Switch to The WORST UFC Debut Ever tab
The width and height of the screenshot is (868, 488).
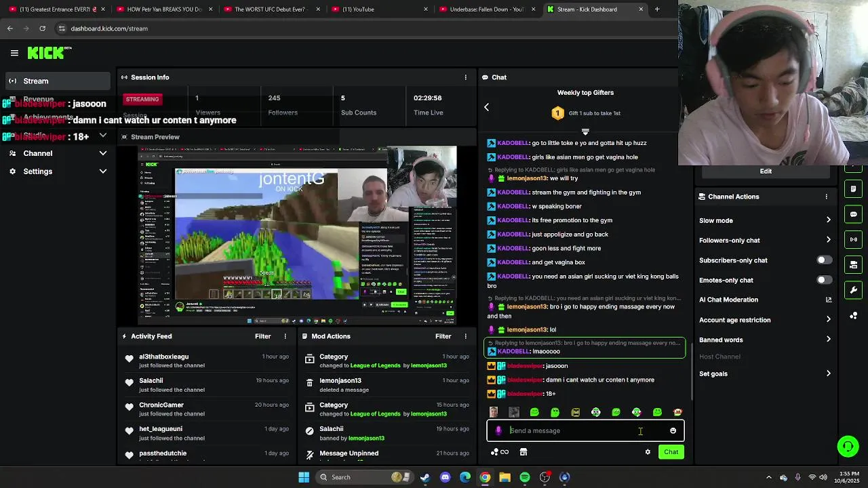click(273, 9)
